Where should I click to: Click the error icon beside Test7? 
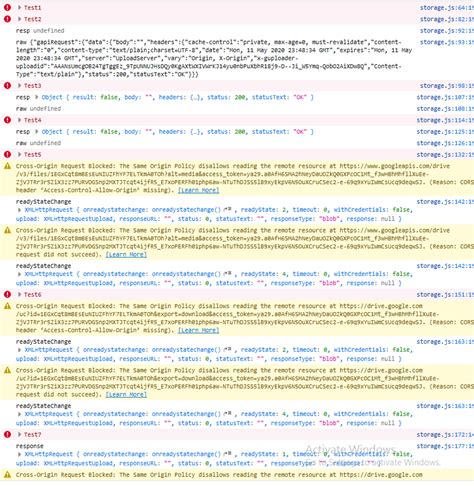(x=7, y=434)
